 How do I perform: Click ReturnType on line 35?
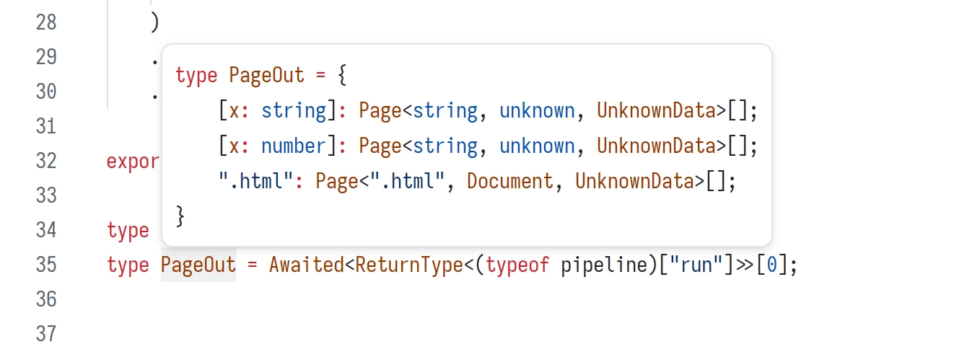click(409, 265)
